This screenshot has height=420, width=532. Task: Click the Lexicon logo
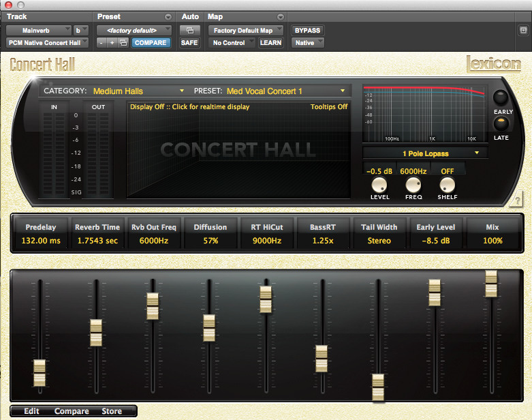(x=494, y=64)
